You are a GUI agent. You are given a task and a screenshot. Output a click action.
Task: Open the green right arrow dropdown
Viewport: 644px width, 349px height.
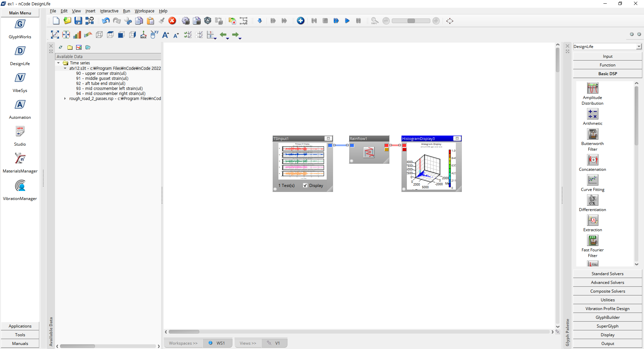tap(240, 38)
